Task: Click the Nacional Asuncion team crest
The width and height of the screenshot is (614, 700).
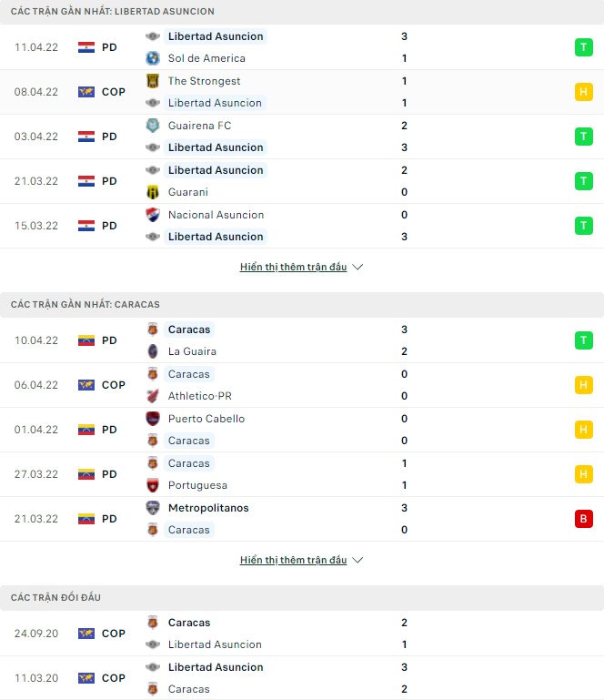Action: (153, 215)
